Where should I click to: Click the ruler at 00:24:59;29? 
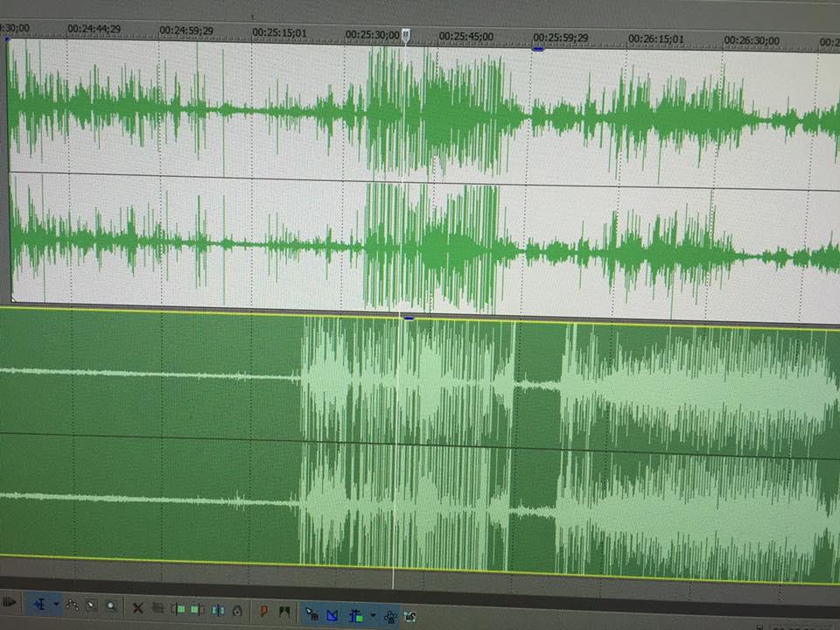[x=185, y=31]
